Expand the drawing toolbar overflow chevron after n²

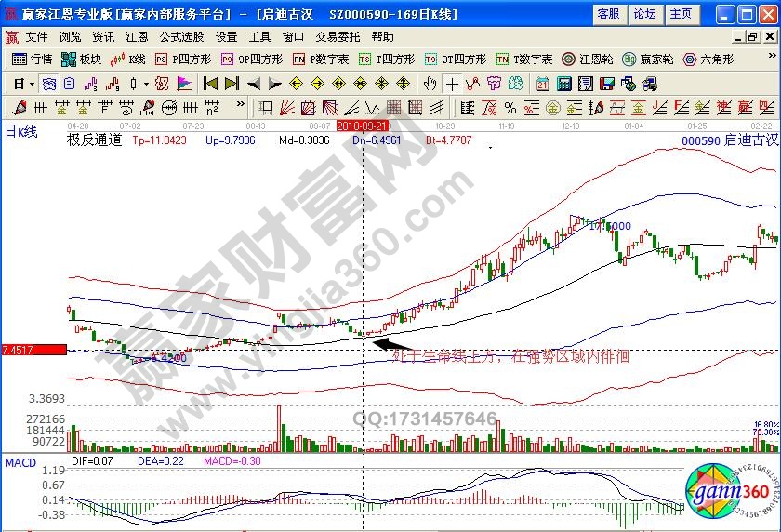241,103
